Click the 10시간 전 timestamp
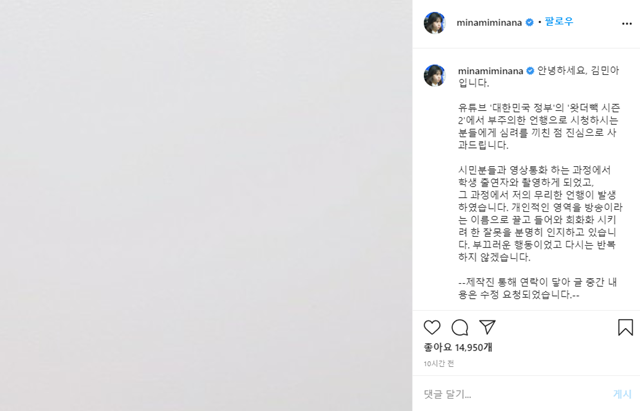Image resolution: width=640 pixels, height=411 pixels. click(x=439, y=363)
